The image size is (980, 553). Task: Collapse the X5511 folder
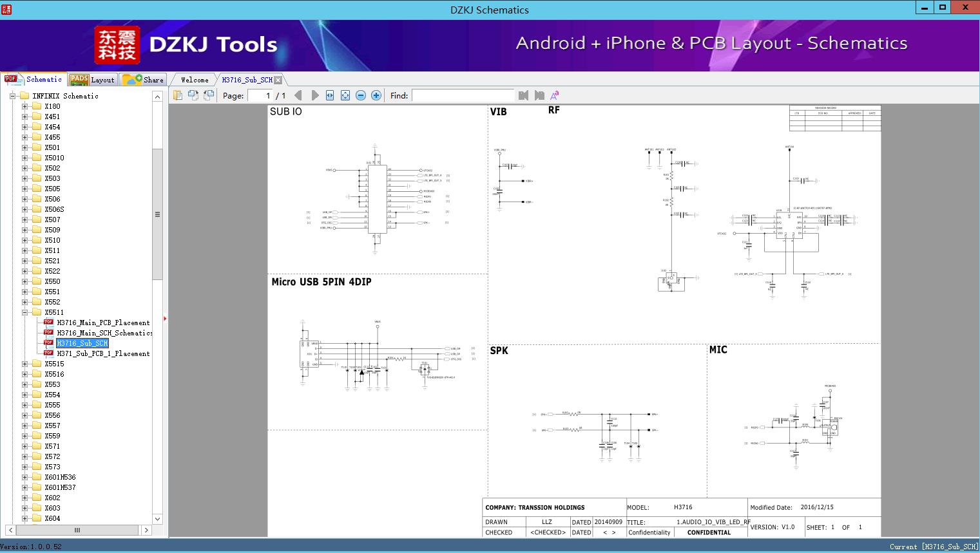click(24, 312)
